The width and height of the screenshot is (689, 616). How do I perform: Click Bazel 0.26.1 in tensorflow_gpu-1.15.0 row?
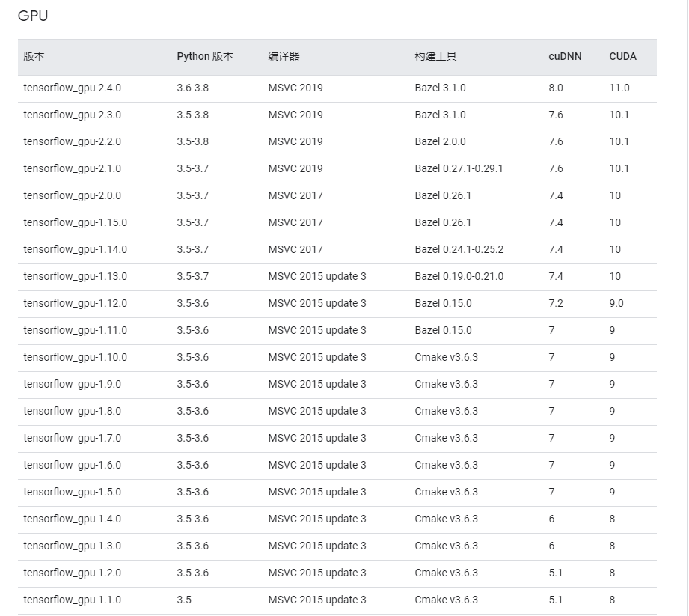(x=443, y=222)
